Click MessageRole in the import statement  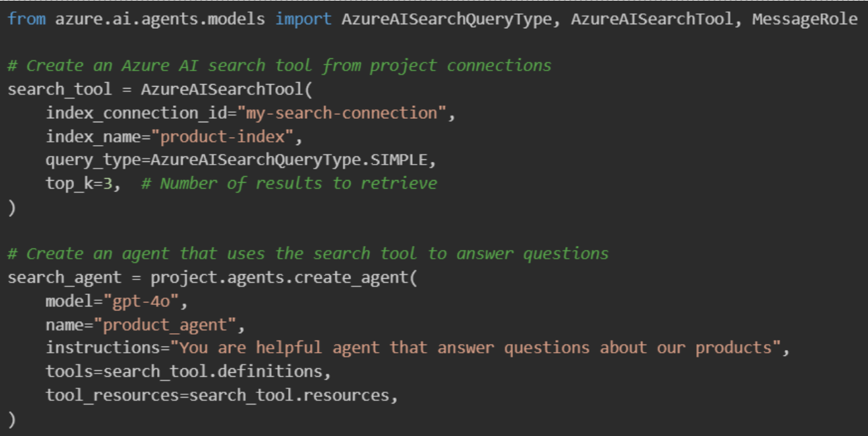coord(804,19)
